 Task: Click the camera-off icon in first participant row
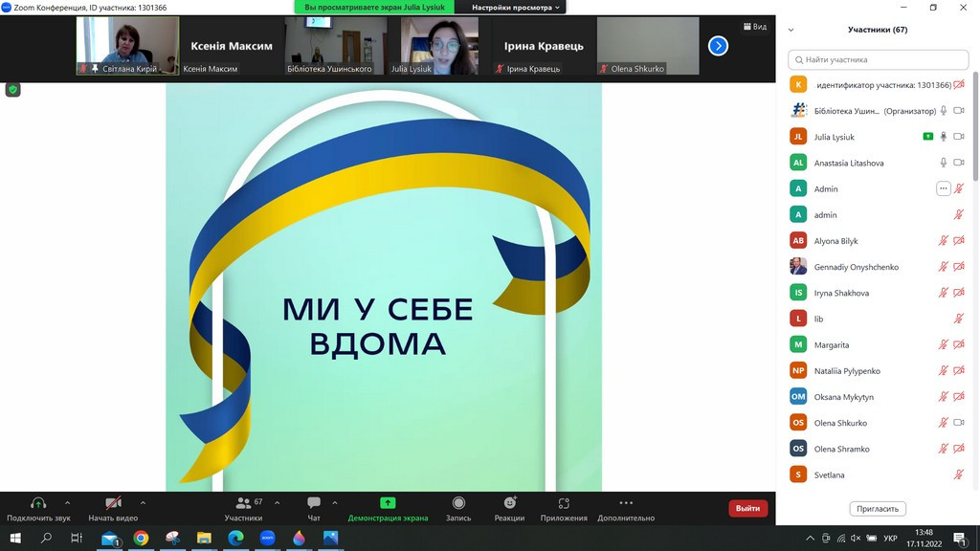point(959,84)
